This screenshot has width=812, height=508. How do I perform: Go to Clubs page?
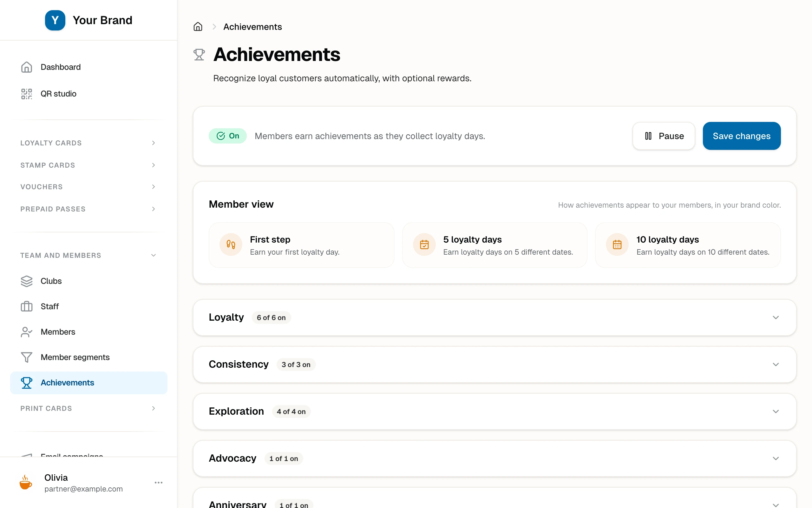tap(88, 281)
